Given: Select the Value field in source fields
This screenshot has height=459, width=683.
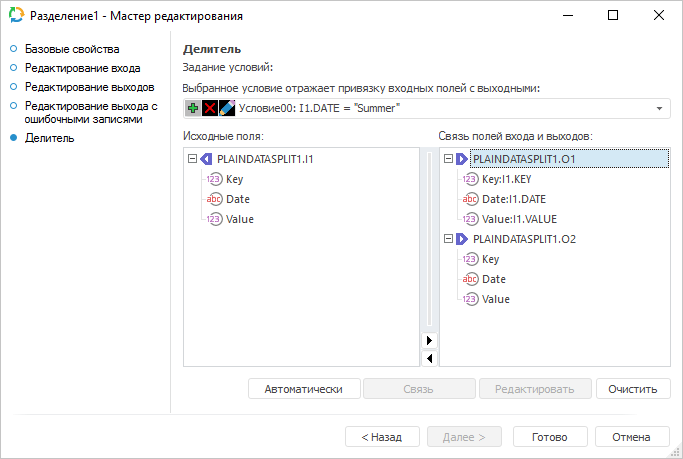Looking at the screenshot, I should pos(239,219).
